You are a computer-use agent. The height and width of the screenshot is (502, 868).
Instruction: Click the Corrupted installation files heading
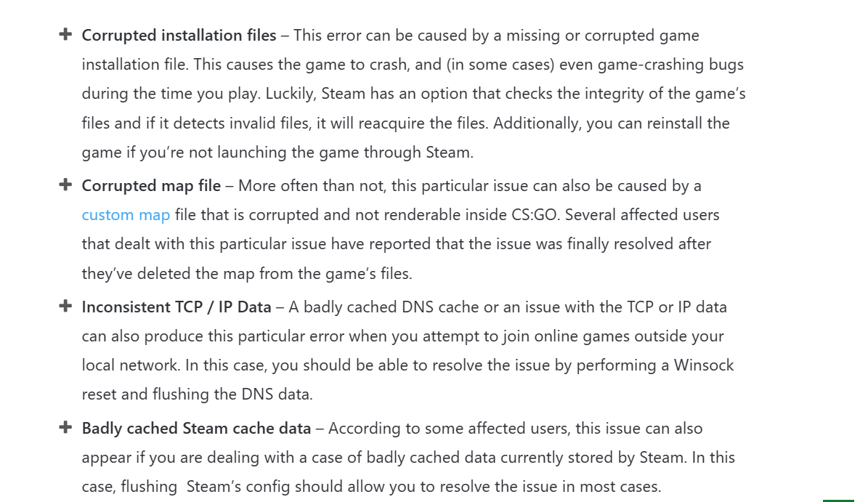tap(179, 36)
